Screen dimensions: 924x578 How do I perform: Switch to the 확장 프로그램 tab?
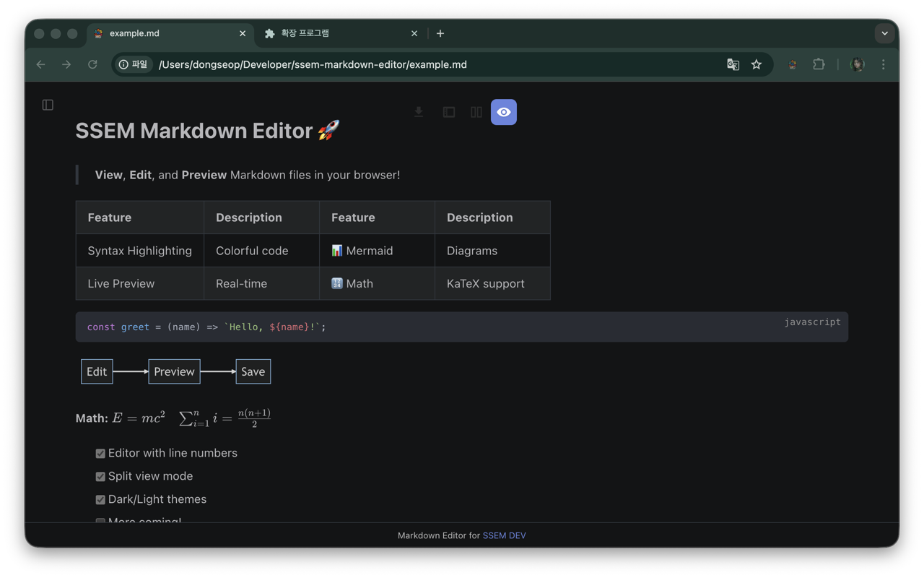(x=341, y=33)
